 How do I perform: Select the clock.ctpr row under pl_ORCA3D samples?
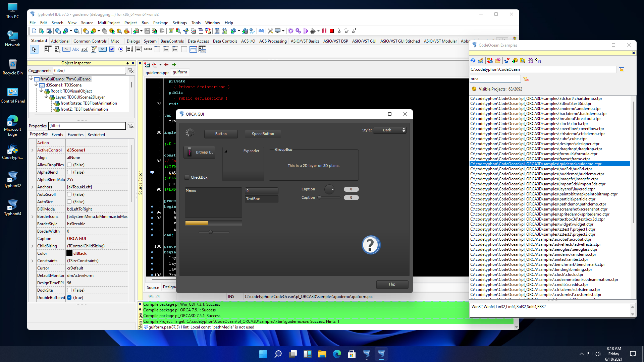click(x=550, y=124)
